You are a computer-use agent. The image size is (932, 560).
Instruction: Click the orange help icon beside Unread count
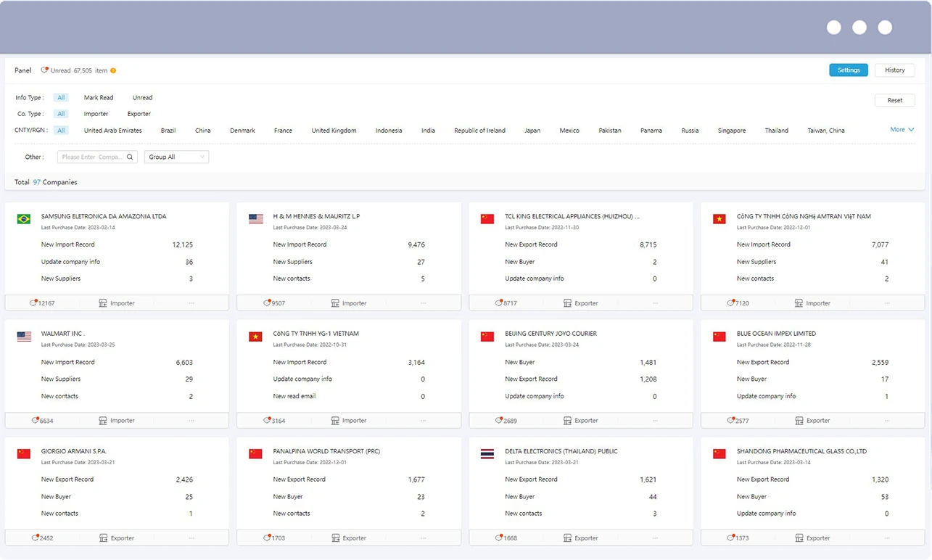click(x=113, y=70)
